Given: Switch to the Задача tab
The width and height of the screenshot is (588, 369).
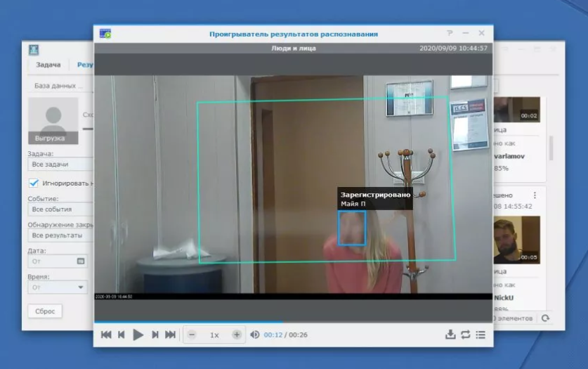Looking at the screenshot, I should [48, 65].
